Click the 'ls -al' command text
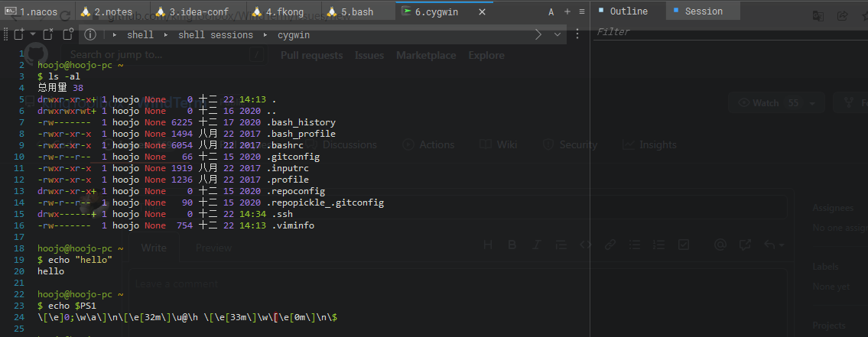 pyautogui.click(x=64, y=76)
